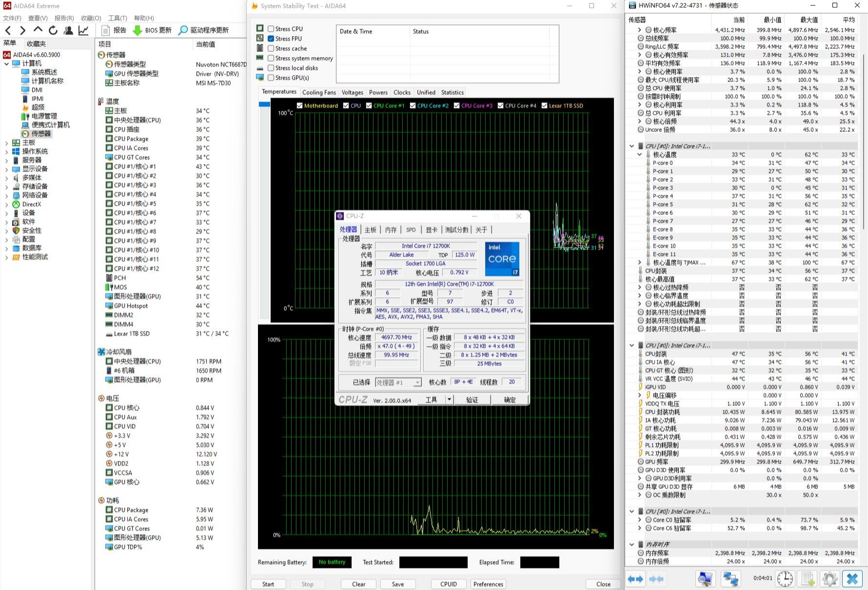Select 系统概述 in AIDA64 tree
Screen dimensions: 868x590
tap(44, 72)
